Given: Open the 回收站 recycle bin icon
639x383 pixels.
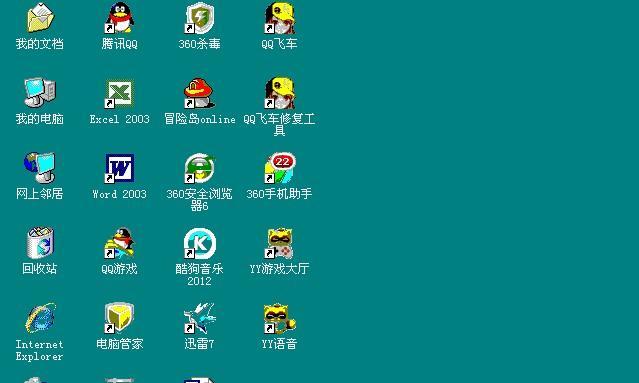Looking at the screenshot, I should [40, 243].
